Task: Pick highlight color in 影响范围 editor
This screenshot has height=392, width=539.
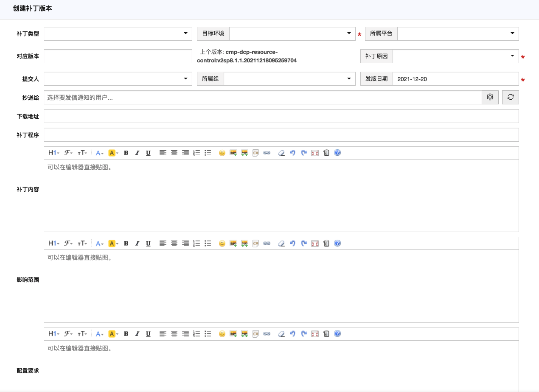Action: point(113,243)
